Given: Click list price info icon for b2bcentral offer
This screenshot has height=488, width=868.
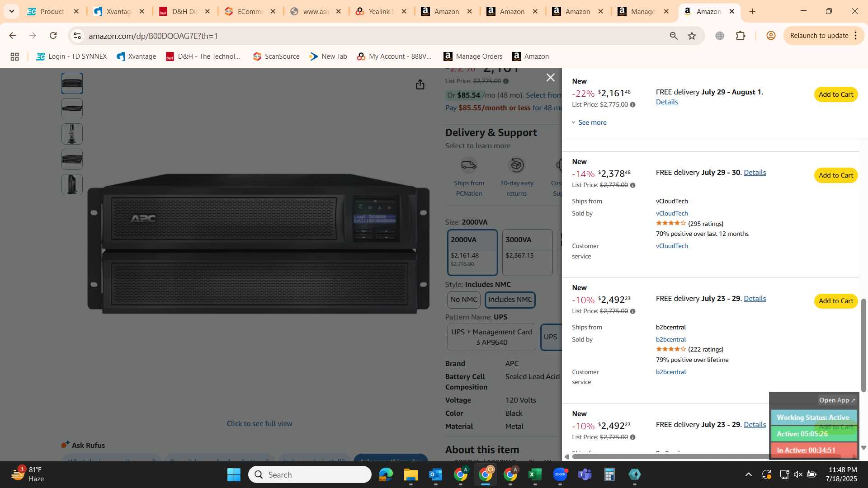Looking at the screenshot, I should (x=632, y=311).
